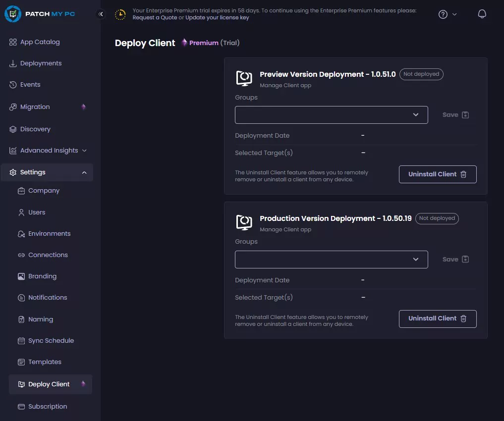Open the Sync Schedule settings
The height and width of the screenshot is (421, 504).
coord(51,340)
